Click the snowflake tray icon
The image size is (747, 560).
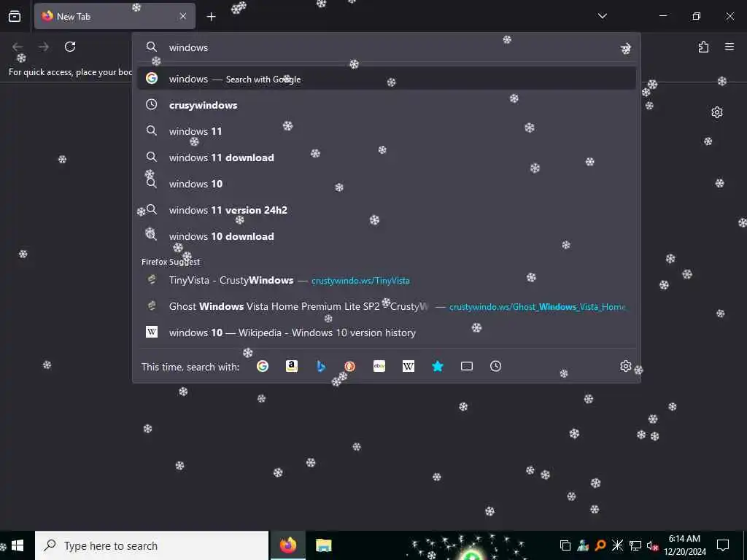pyautogui.click(x=617, y=545)
